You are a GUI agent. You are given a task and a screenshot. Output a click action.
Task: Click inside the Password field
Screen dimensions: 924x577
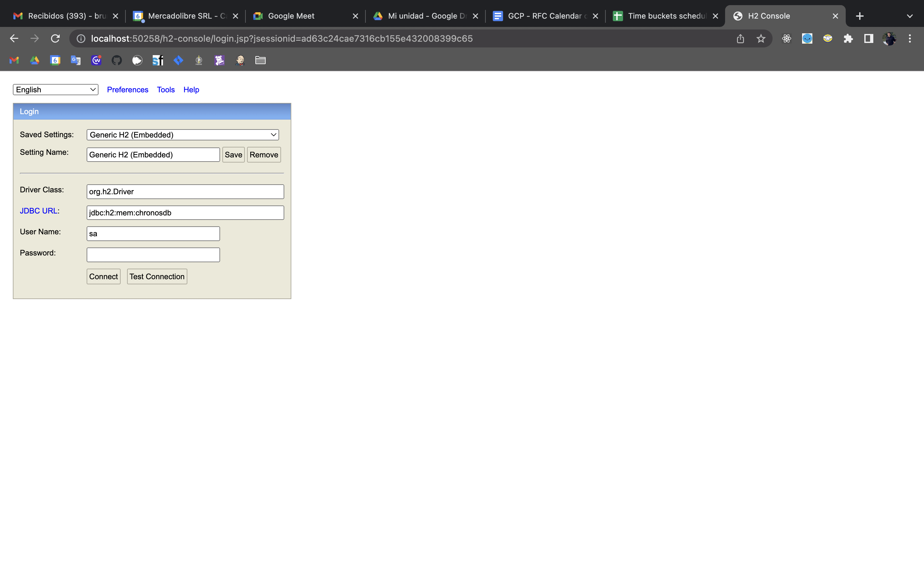pyautogui.click(x=153, y=255)
